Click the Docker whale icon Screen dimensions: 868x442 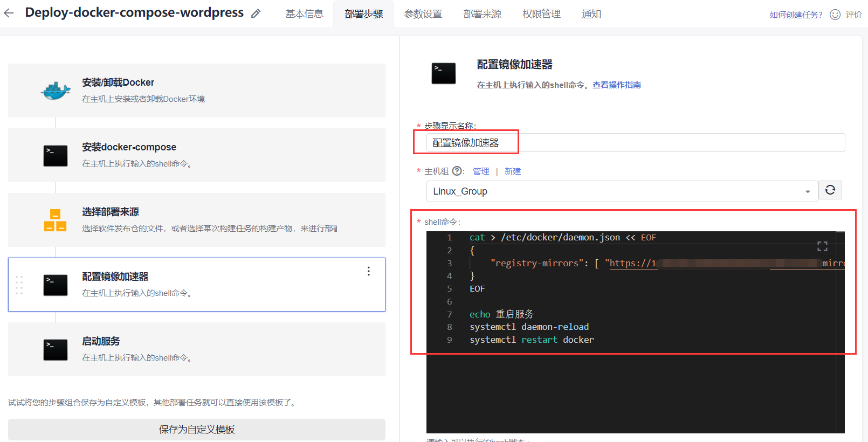56,91
